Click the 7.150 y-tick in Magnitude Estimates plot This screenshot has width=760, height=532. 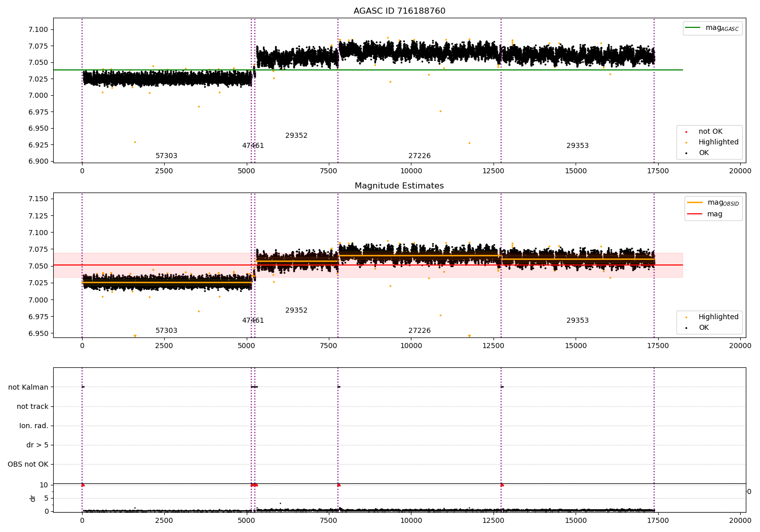(x=38, y=199)
